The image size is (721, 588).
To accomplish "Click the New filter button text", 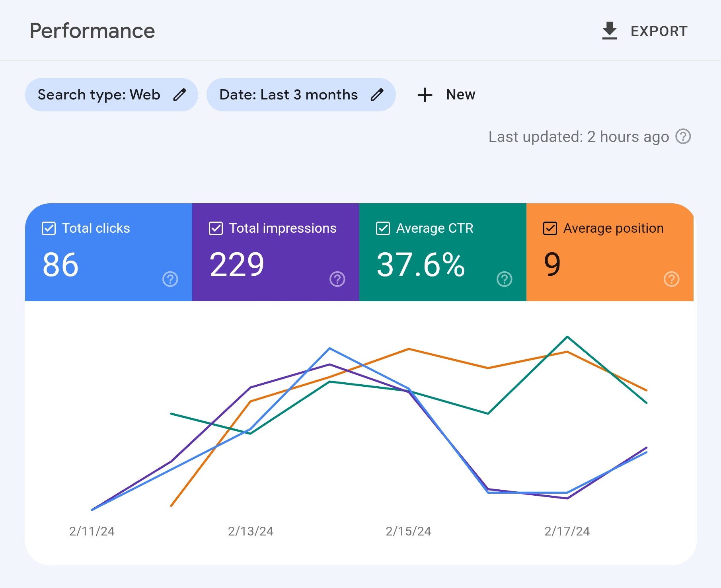I will [460, 95].
